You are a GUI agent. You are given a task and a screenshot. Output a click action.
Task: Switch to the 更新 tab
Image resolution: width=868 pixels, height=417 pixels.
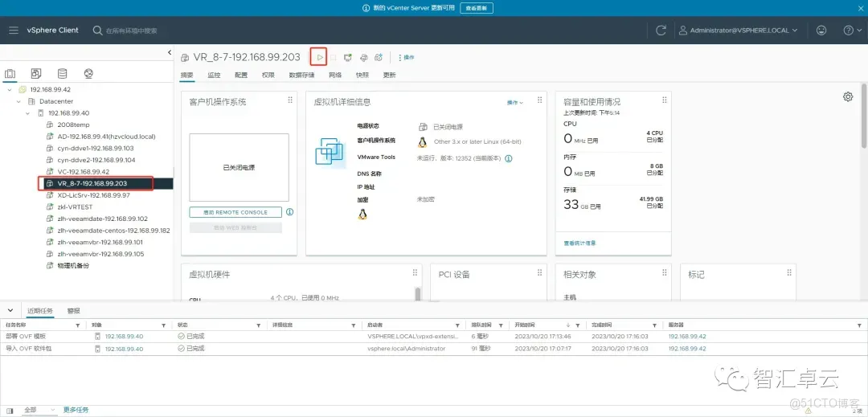pyautogui.click(x=389, y=76)
